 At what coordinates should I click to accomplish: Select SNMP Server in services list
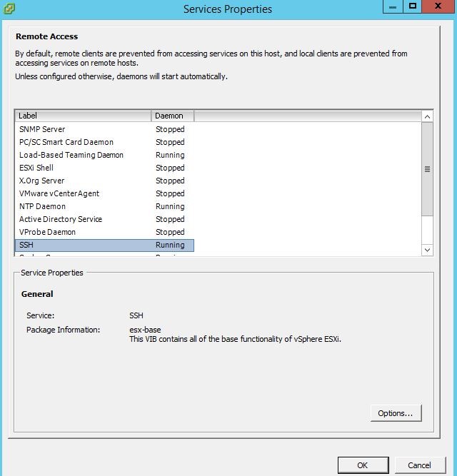42,129
